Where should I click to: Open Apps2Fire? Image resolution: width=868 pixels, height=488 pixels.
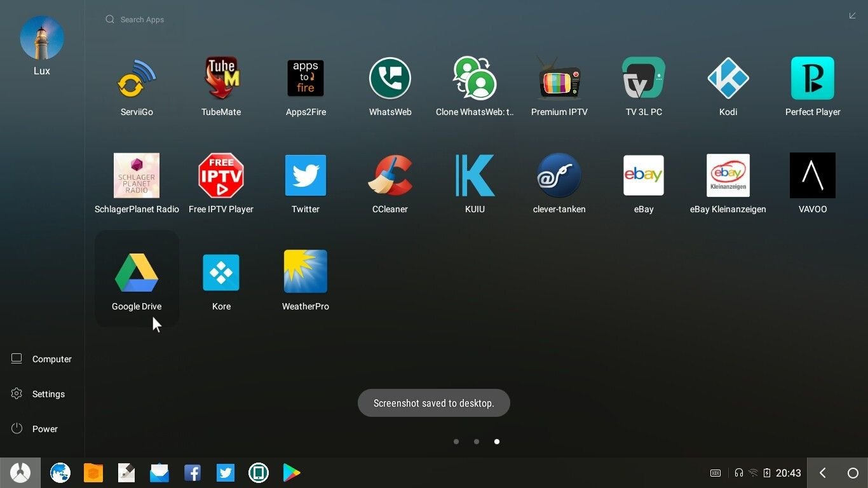tap(306, 79)
